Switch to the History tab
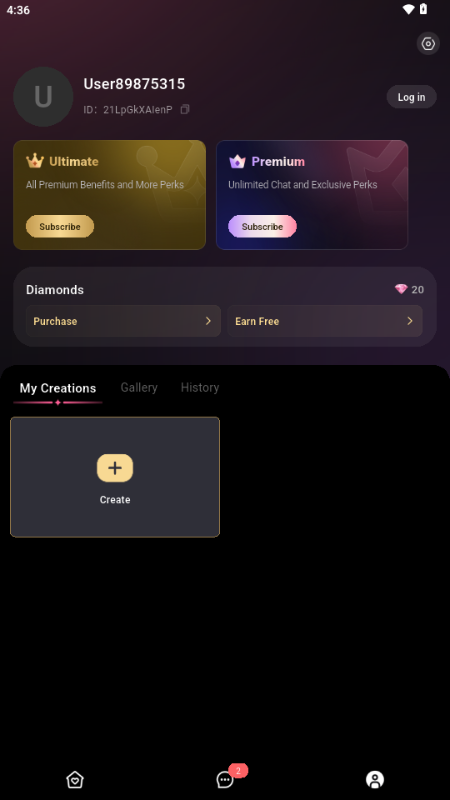Image resolution: width=450 pixels, height=800 pixels. pyautogui.click(x=200, y=388)
